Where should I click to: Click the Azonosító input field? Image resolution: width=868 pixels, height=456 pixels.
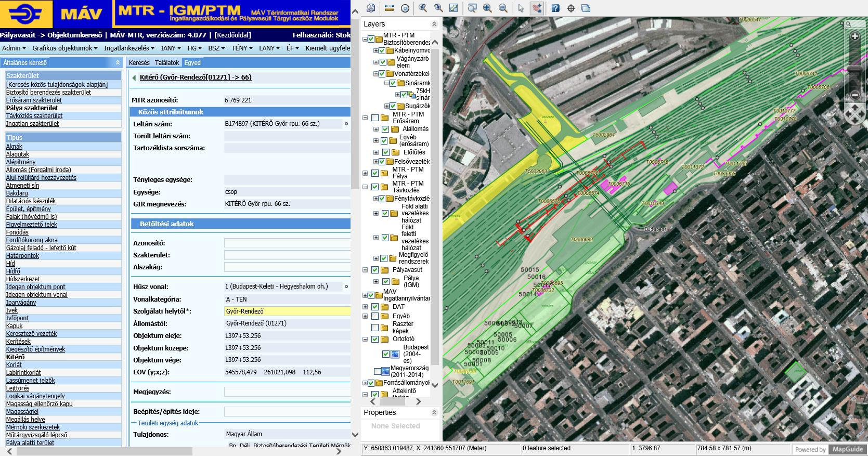coord(287,243)
